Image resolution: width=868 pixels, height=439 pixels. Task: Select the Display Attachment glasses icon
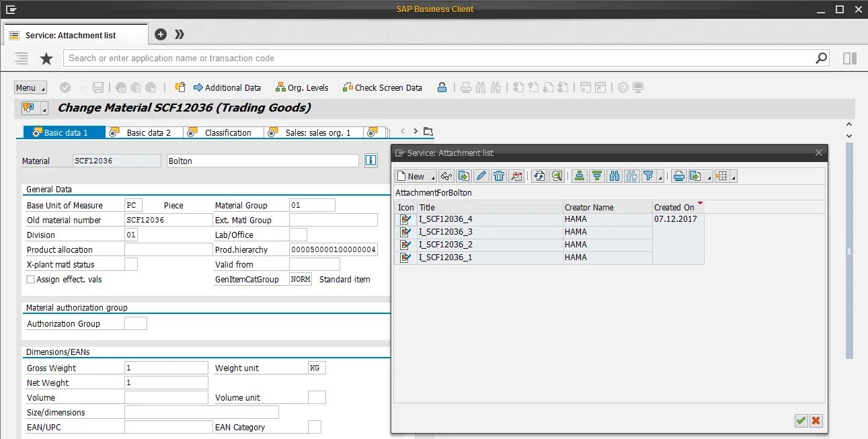pos(446,176)
